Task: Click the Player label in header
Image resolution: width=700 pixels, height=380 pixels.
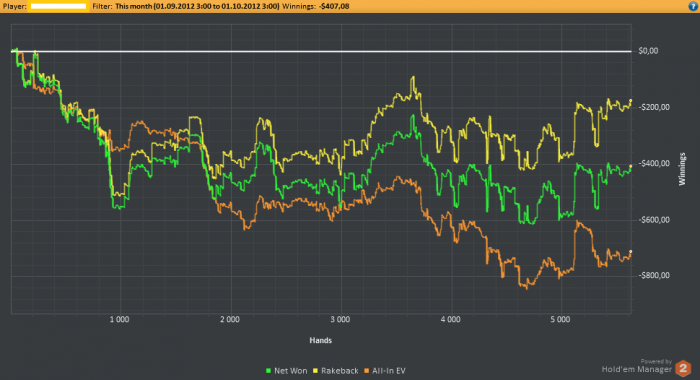Action: pos(14,6)
